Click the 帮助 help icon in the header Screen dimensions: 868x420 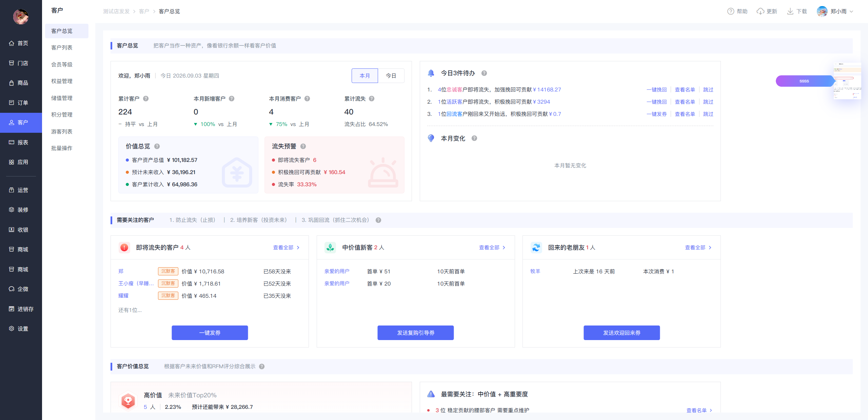(730, 12)
